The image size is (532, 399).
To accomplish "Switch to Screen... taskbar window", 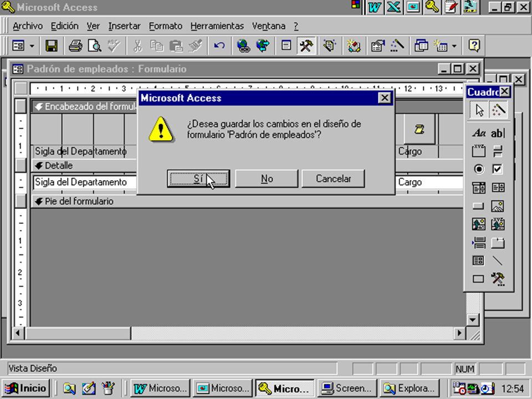I will tap(346, 388).
